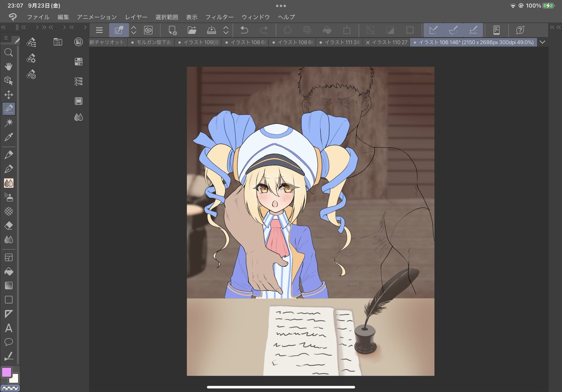This screenshot has width=562, height=392.
Task: Select the Move tool
Action: coord(8,94)
